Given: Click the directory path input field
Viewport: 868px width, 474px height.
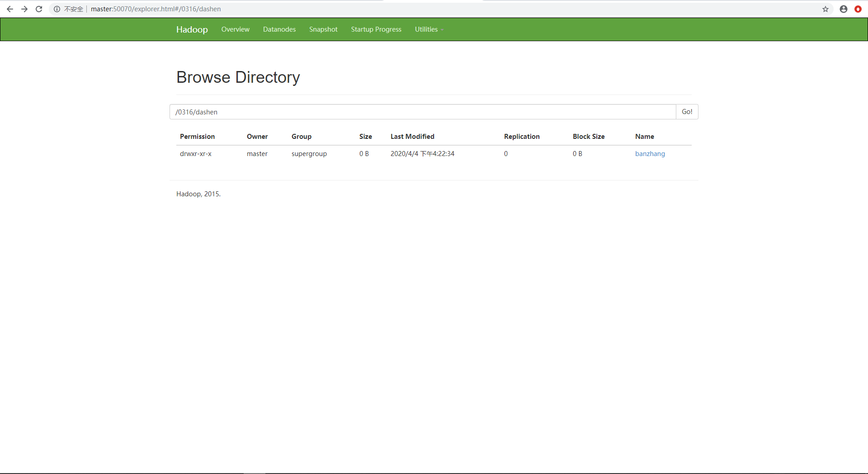Looking at the screenshot, I should point(423,112).
